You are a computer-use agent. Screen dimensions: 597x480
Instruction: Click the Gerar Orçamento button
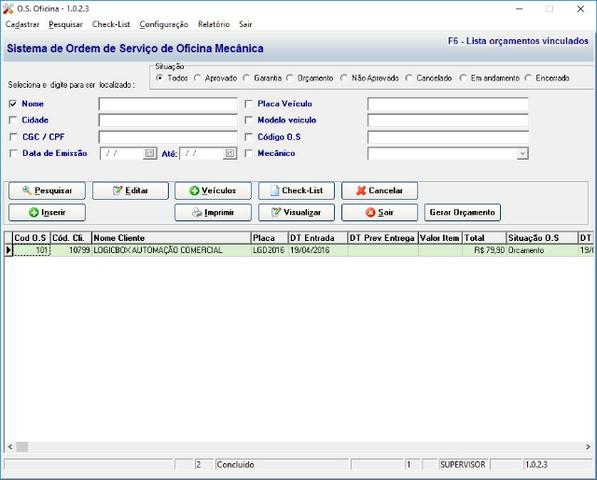[462, 212]
